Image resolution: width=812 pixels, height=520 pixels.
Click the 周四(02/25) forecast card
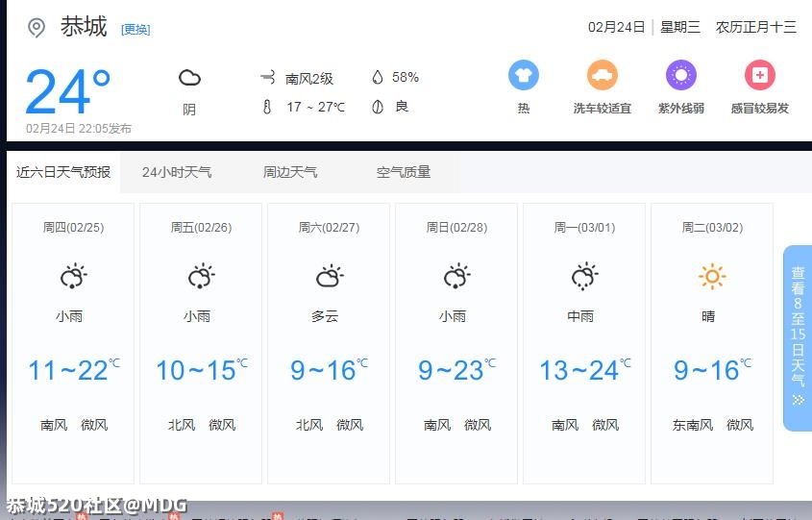(x=73, y=342)
